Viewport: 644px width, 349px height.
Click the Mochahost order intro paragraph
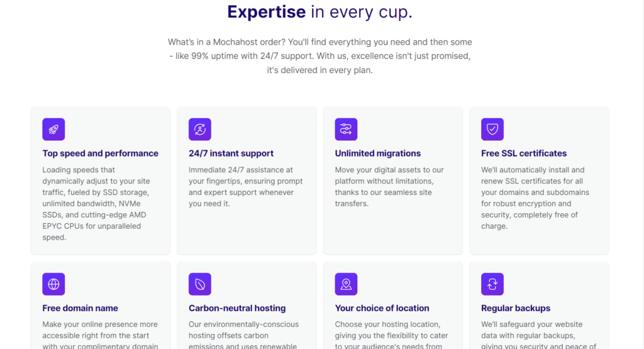pos(319,56)
